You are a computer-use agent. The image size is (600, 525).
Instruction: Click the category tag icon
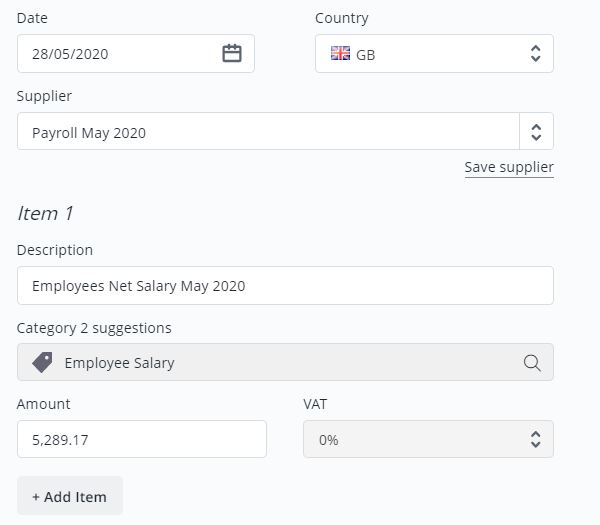point(42,362)
